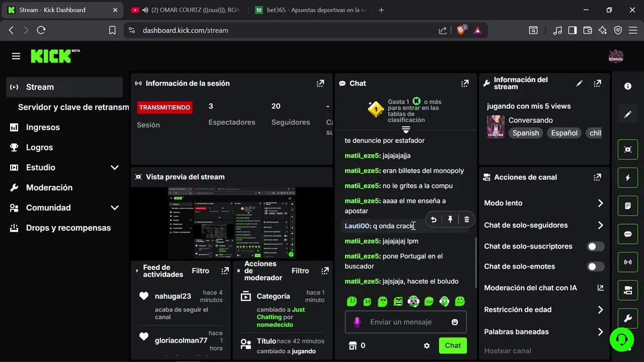Click the Enviar un mensaje input field
The height and width of the screenshot is (362, 644).
click(x=406, y=322)
